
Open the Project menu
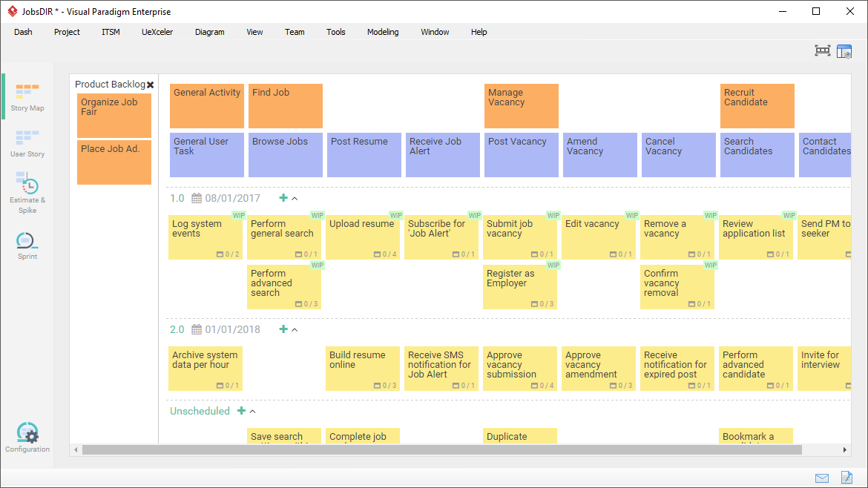point(67,32)
